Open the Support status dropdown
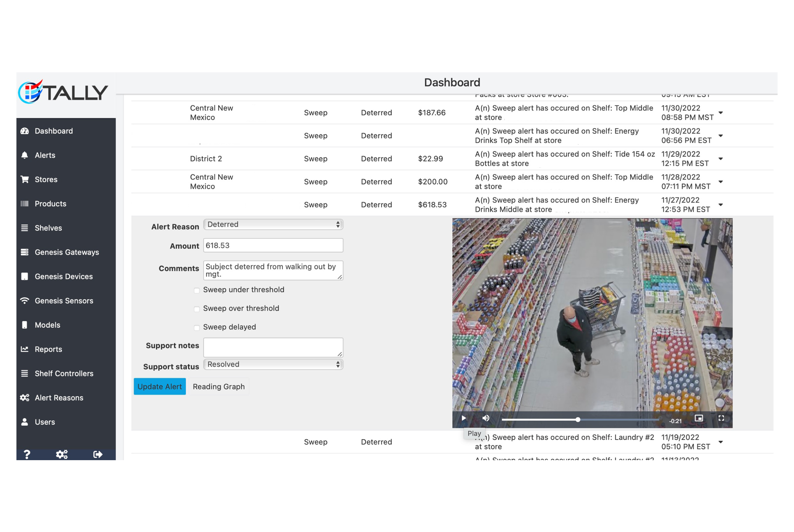 click(273, 364)
